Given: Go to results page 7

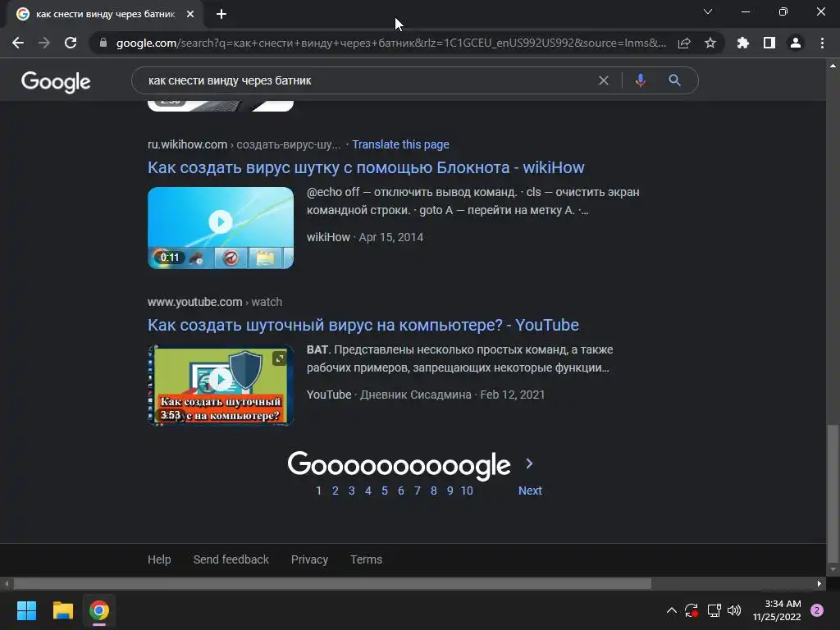Looking at the screenshot, I should (418, 491).
